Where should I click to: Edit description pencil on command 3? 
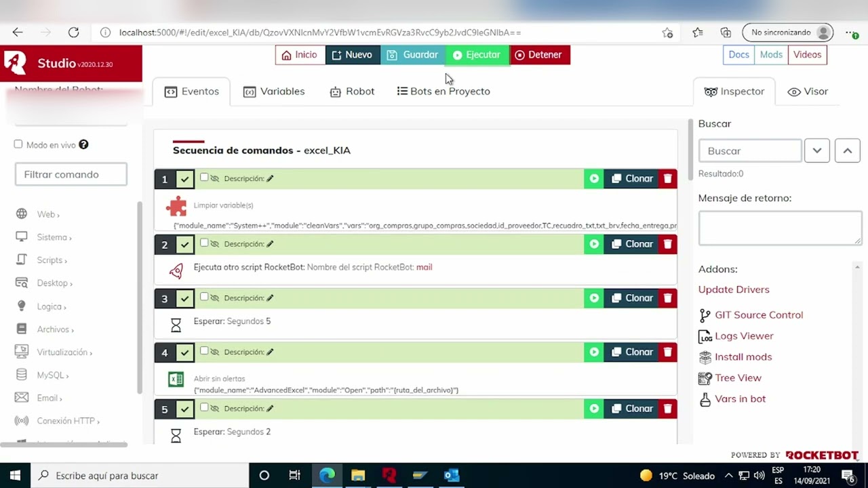click(x=270, y=298)
